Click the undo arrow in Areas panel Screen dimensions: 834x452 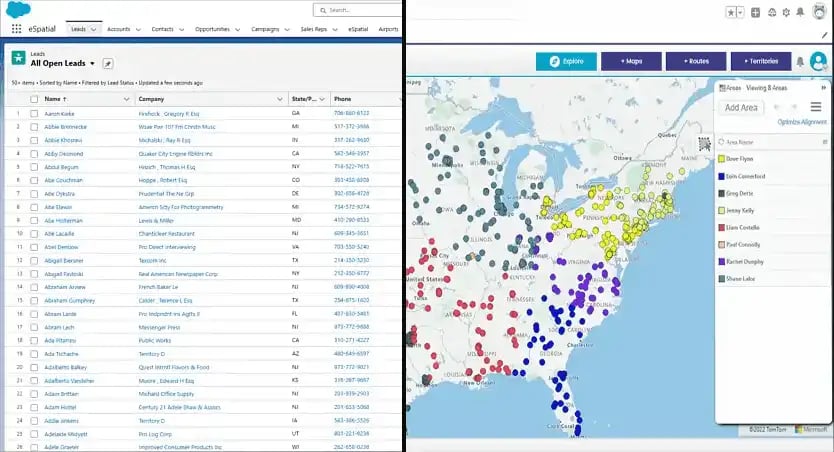[x=777, y=107]
